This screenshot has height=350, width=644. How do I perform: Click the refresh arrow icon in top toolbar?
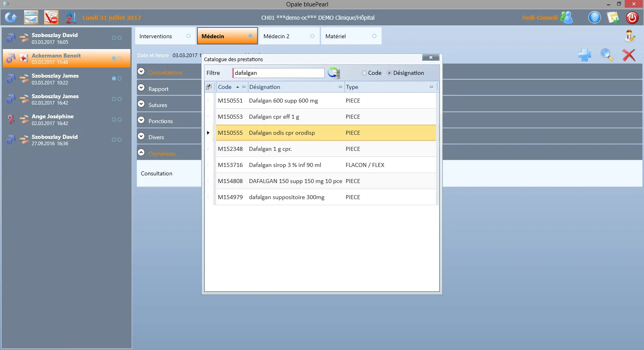coord(11,17)
